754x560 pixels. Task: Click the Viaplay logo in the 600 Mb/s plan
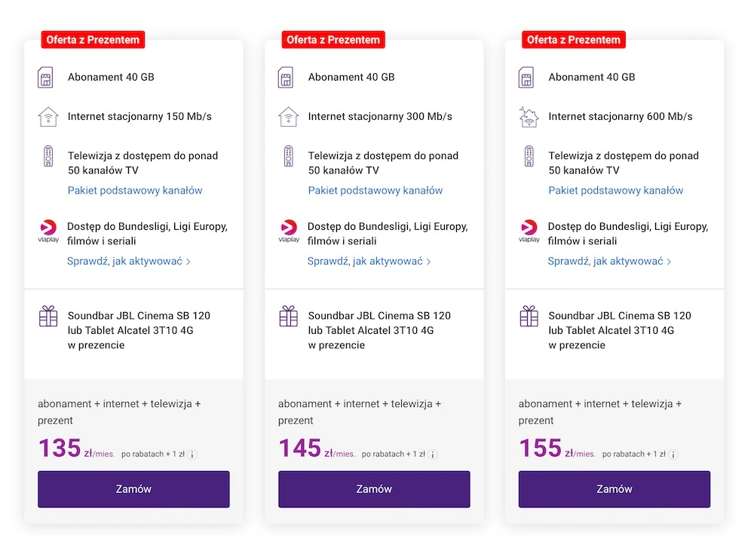pyautogui.click(x=529, y=231)
